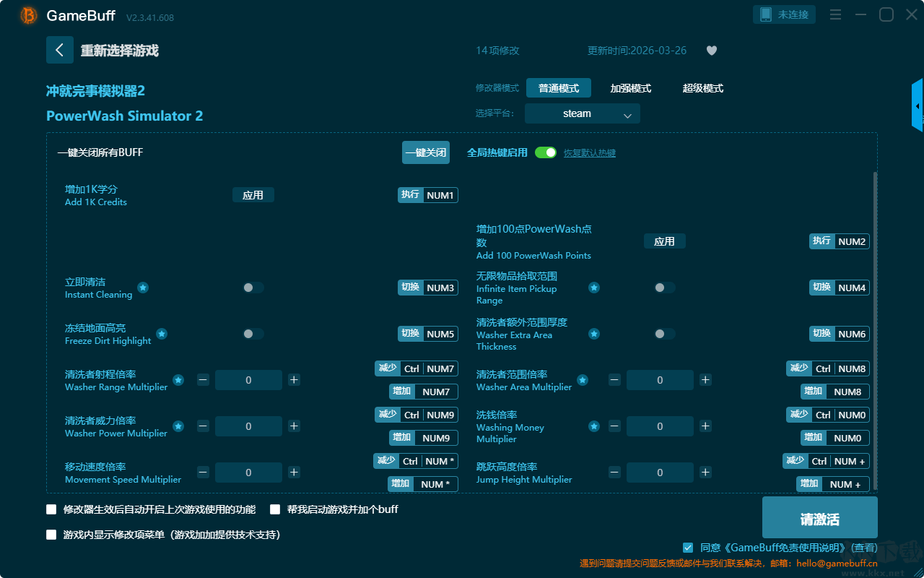Click Washer Range Multiplier value field
The image size is (924, 578).
pos(248,380)
